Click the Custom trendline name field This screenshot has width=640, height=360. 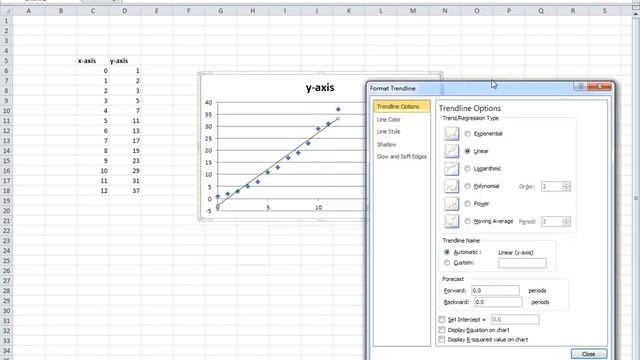click(x=522, y=263)
